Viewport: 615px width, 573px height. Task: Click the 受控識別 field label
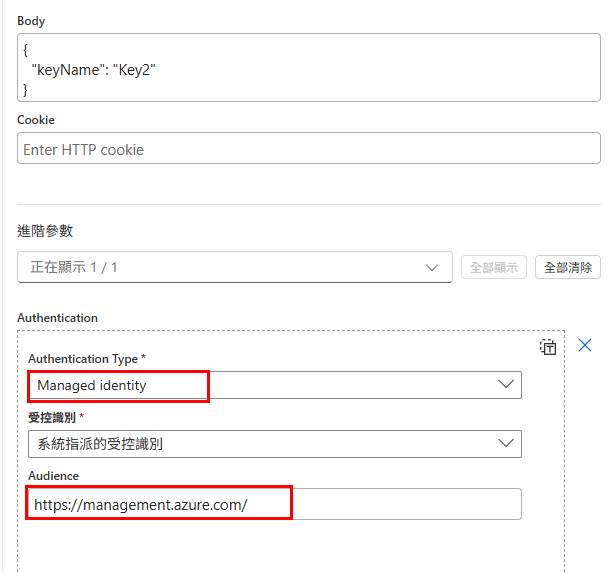[52, 418]
